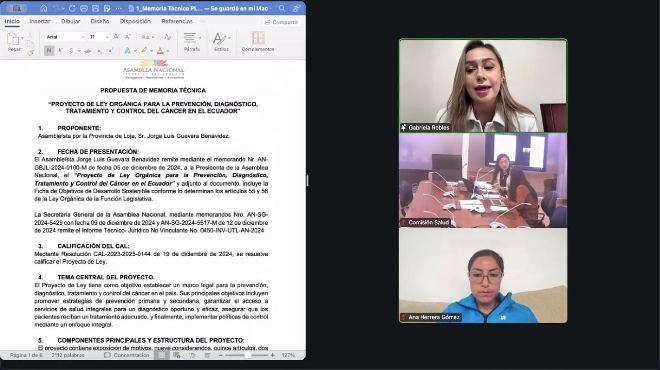Click the Text Effects blue A icon
This screenshot has height=370, width=660.
click(128, 51)
